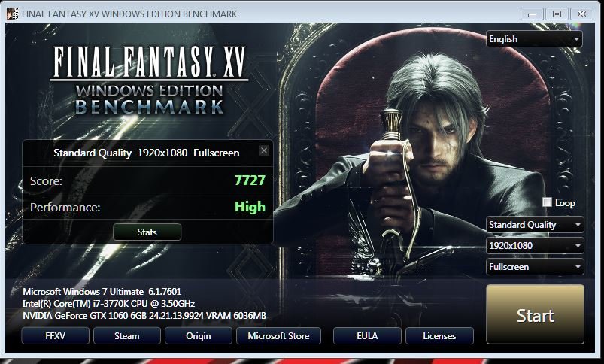Click the app icon in title bar
The width and height of the screenshot is (604, 364).
pos(12,14)
